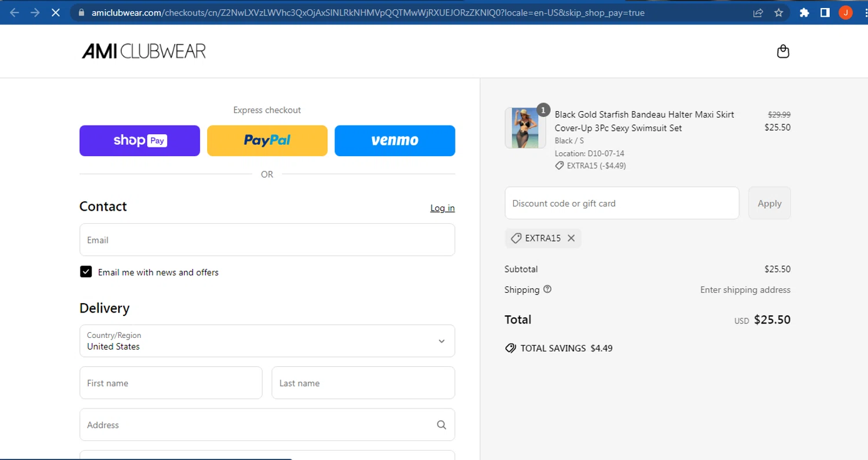Focus the Email input field
Viewport: 868px width, 460px height.
click(267, 240)
